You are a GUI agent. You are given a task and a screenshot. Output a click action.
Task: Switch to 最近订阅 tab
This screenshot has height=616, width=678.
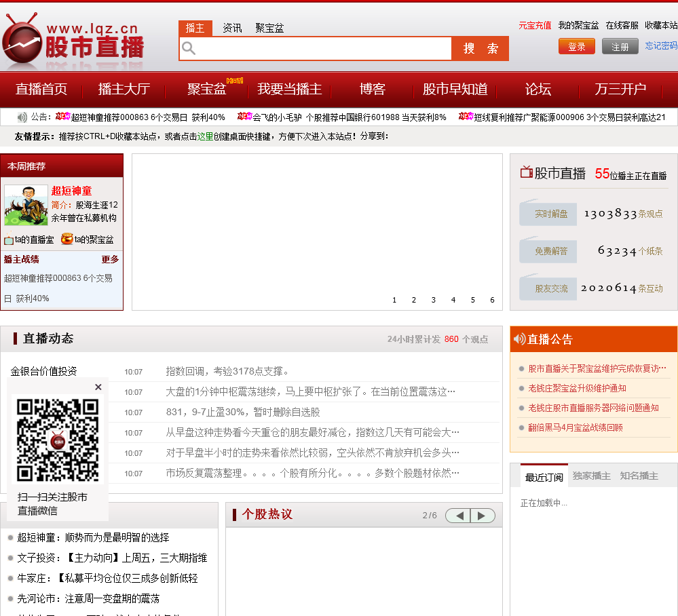click(544, 476)
